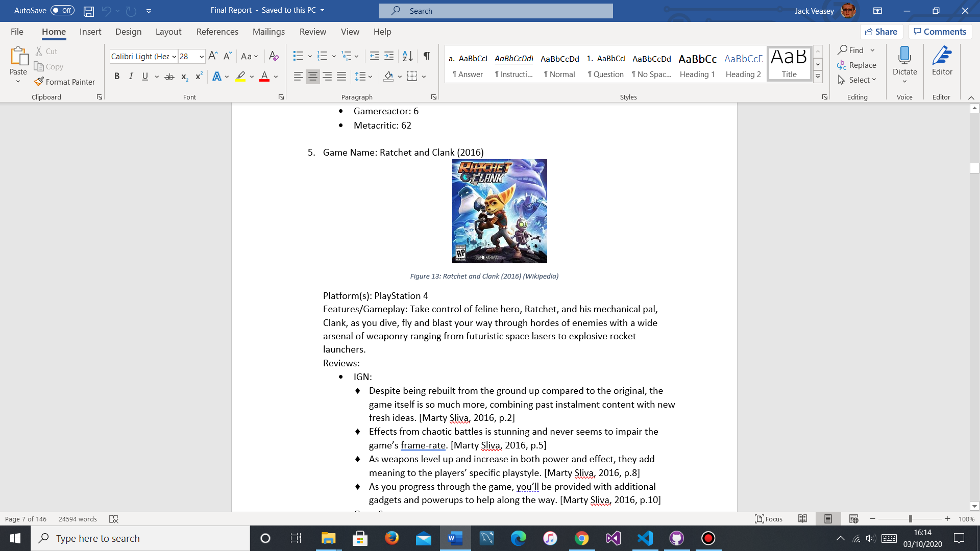Image resolution: width=980 pixels, height=551 pixels.
Task: Expand numbering style dropdown
Action: click(334, 56)
